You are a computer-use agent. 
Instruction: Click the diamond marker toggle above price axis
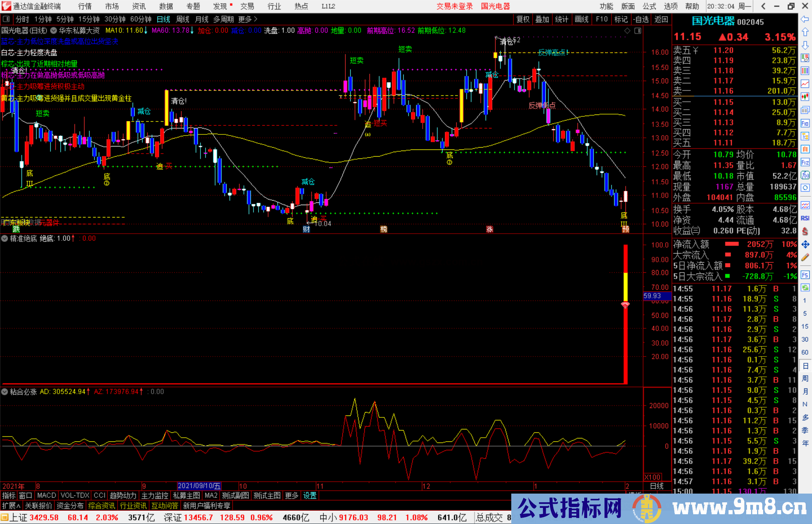point(627,31)
